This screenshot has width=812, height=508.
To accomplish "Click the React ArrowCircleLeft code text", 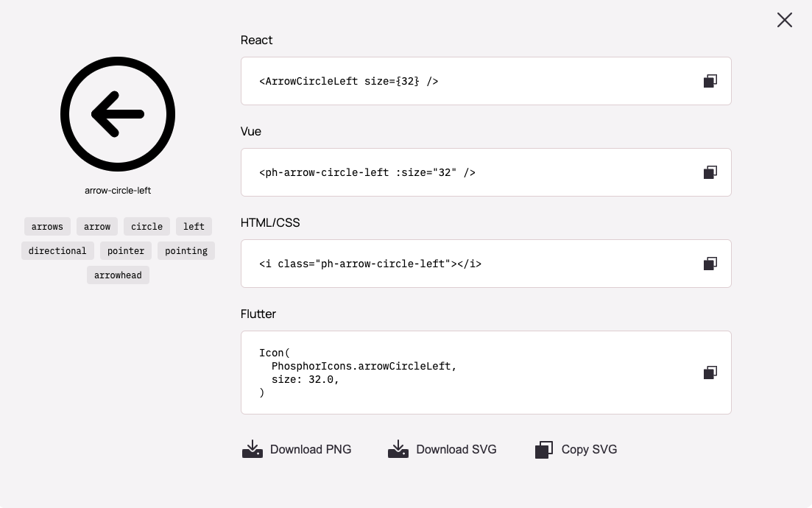I will pyautogui.click(x=348, y=81).
